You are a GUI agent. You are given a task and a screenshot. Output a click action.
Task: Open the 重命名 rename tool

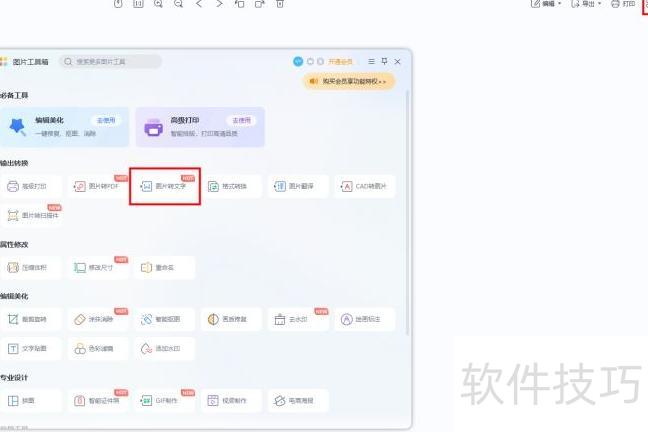164,268
